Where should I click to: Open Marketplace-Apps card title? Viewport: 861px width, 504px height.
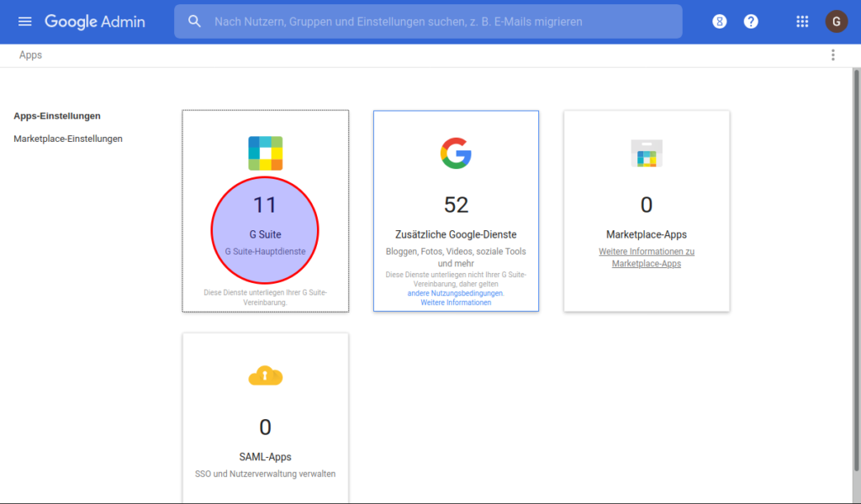click(647, 234)
